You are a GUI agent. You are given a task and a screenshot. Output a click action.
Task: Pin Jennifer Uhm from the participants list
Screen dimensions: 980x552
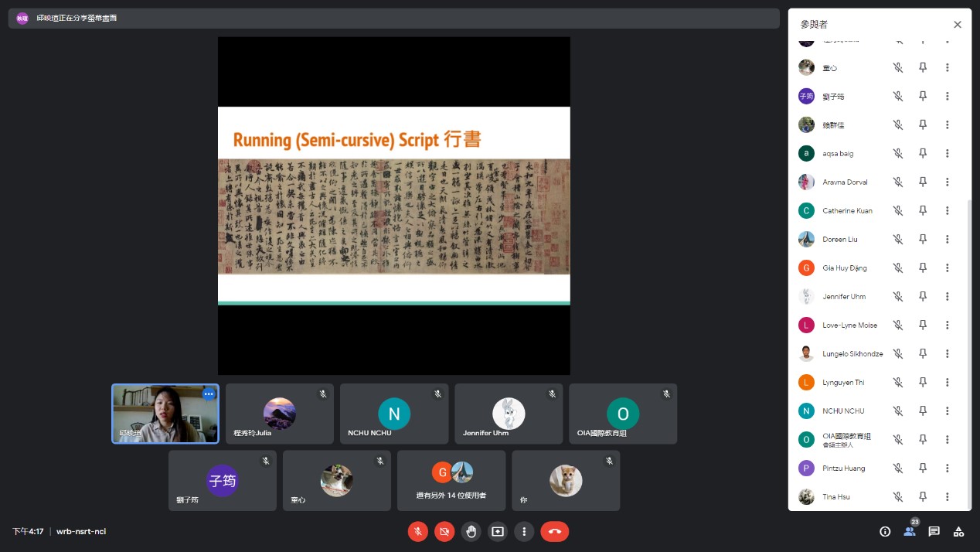point(923,296)
